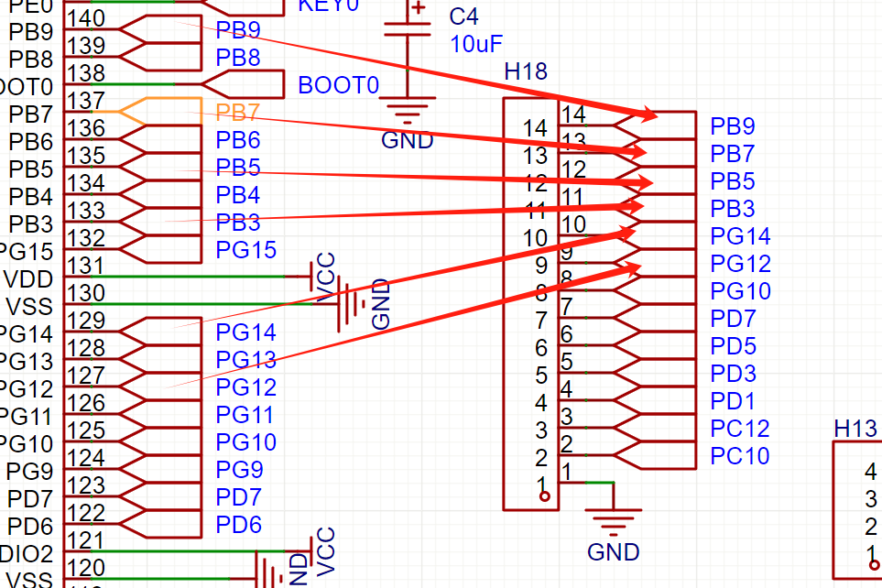
Task: Click the VCC power symbol beside pin 131
Action: (326, 275)
